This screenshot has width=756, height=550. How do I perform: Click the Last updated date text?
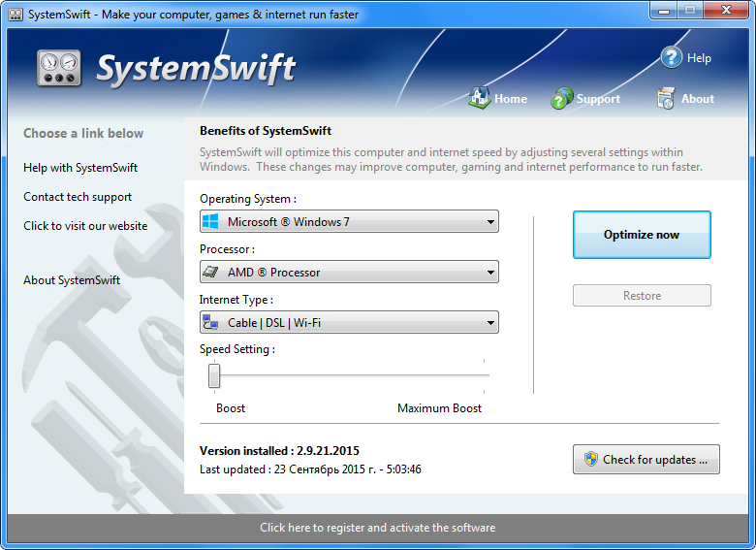pos(310,469)
